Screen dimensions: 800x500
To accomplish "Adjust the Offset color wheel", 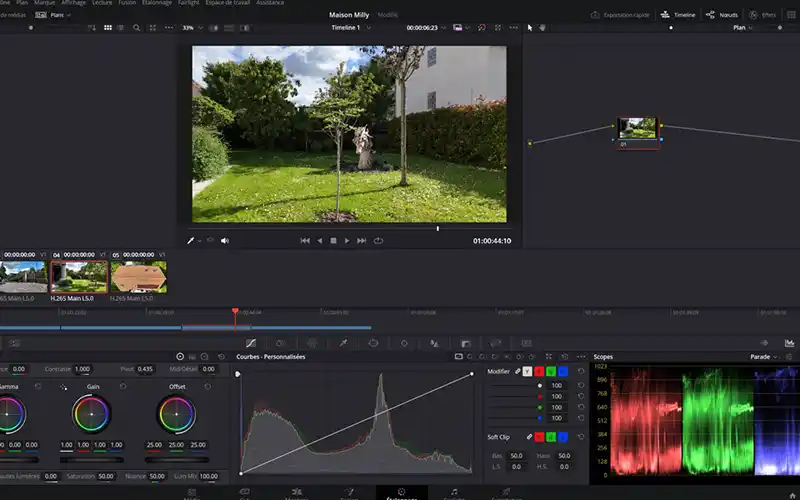I will point(176,414).
